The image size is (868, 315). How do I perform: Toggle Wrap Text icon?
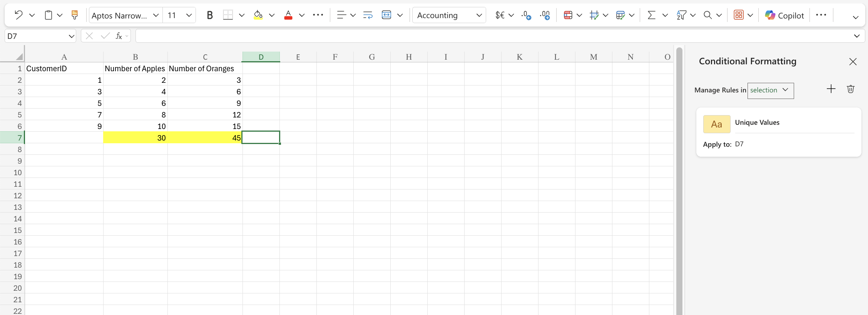[368, 15]
